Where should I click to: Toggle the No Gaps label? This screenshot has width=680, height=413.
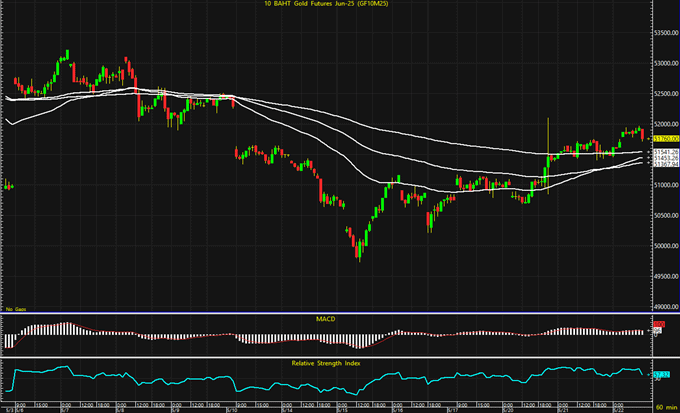click(x=15, y=310)
